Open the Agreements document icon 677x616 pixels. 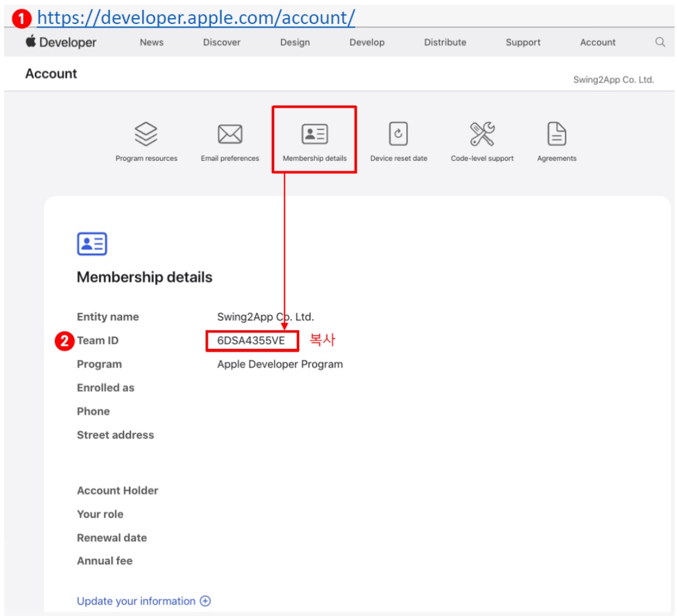pos(557,134)
